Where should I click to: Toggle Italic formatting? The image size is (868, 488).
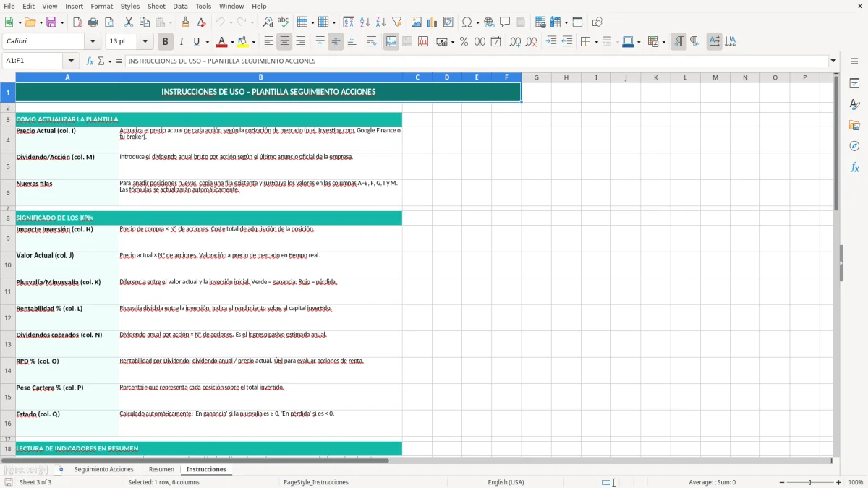coord(182,42)
